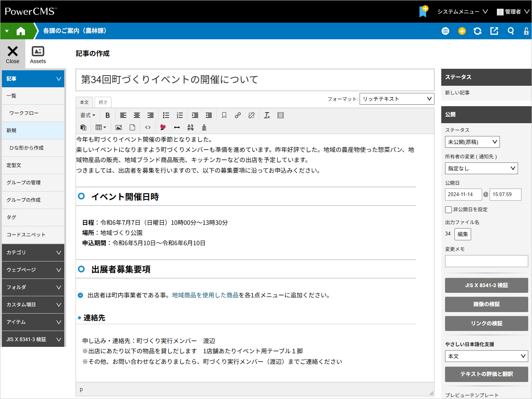Open the Assets panel
The height and width of the screenshot is (399, 532).
38,55
